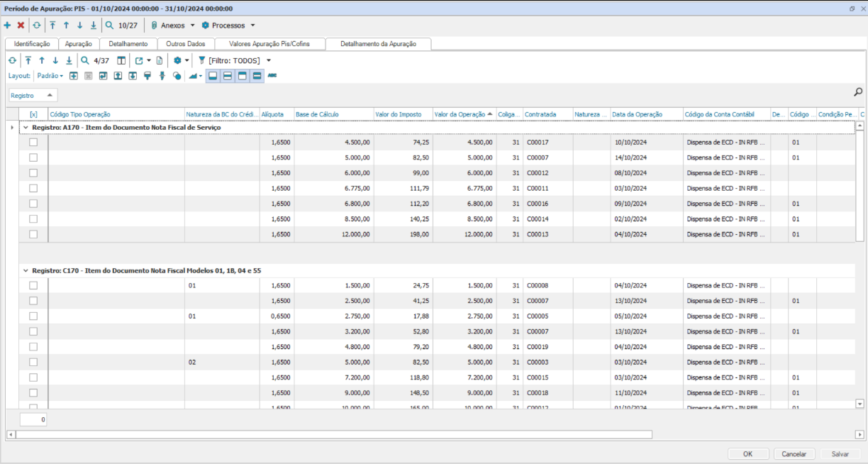868x464 pixels.
Task: Open the Filtro: TODOS dropdown
Action: coord(235,60)
